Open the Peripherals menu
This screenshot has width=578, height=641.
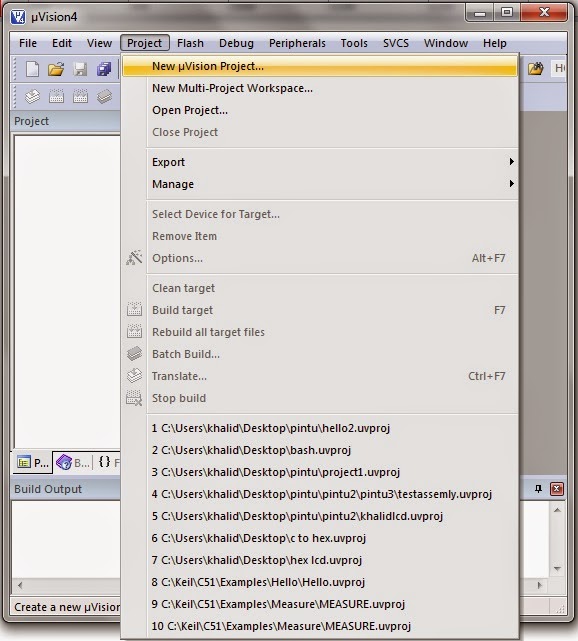pyautogui.click(x=297, y=43)
